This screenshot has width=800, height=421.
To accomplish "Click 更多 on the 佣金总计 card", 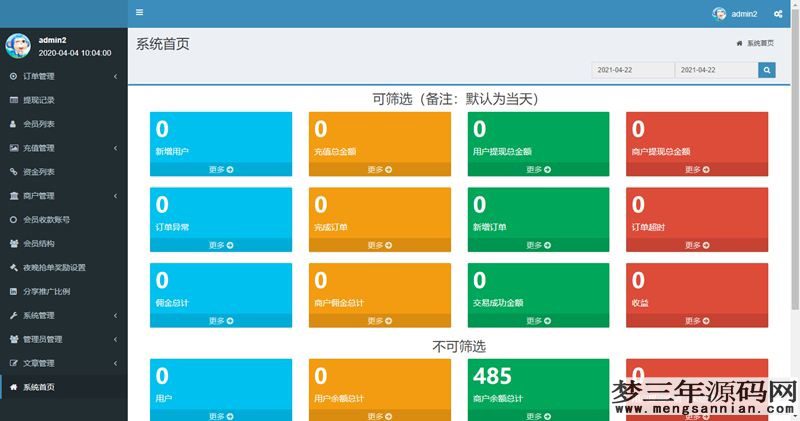I will [221, 320].
